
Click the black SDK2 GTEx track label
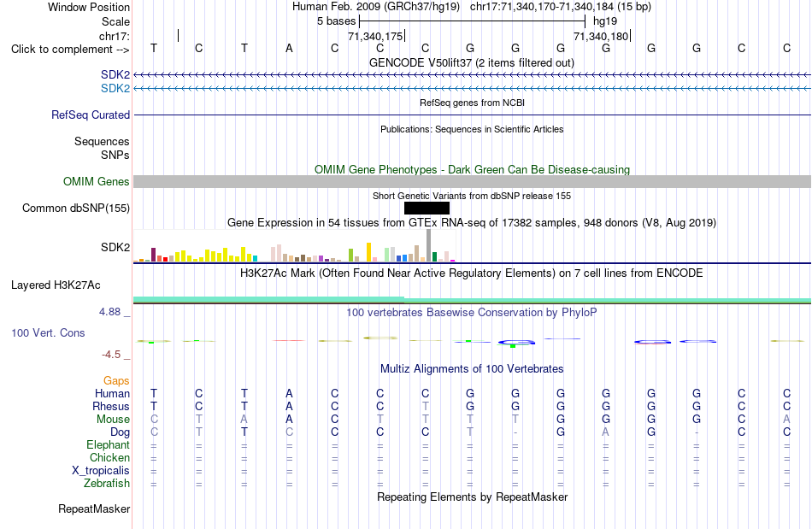coord(115,248)
